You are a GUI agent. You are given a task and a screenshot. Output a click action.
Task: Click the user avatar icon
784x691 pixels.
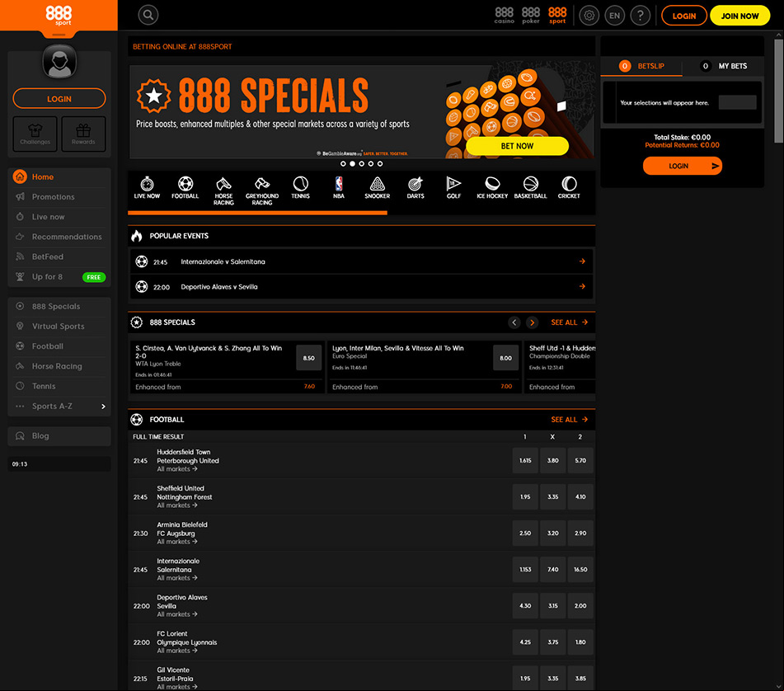point(59,62)
